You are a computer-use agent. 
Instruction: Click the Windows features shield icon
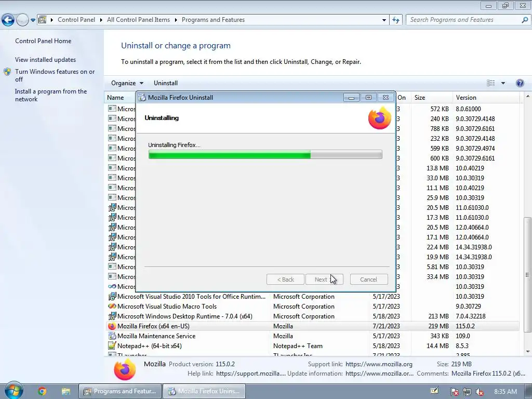[7, 72]
